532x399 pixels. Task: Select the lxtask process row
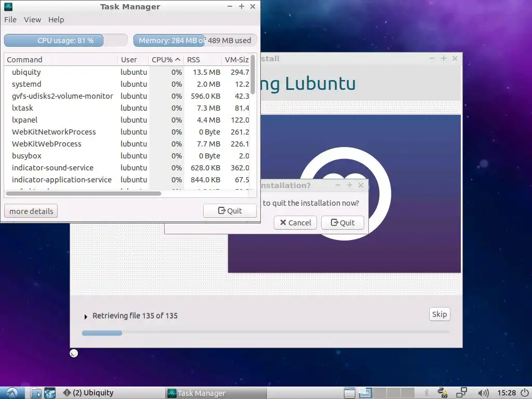point(127,108)
